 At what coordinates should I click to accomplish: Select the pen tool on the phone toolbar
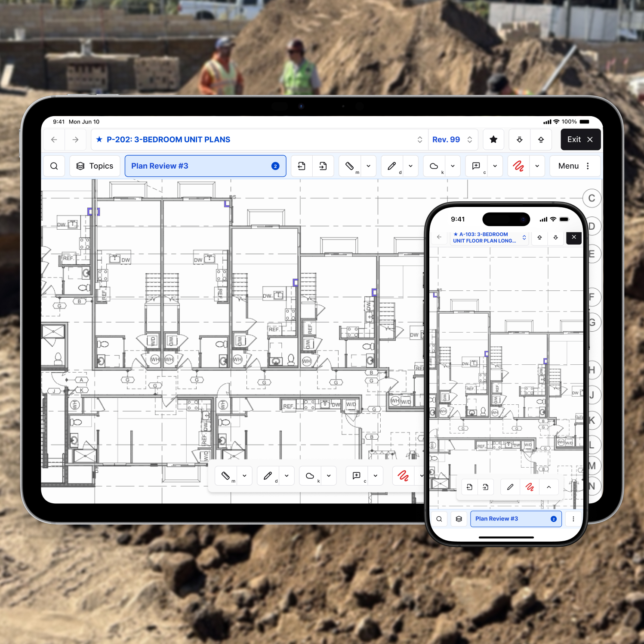[x=510, y=487]
